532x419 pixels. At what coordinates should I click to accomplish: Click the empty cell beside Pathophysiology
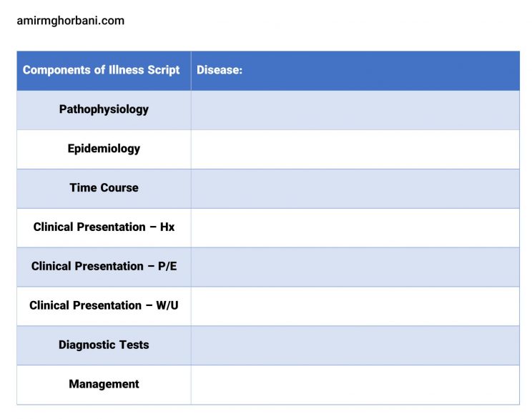click(355, 109)
